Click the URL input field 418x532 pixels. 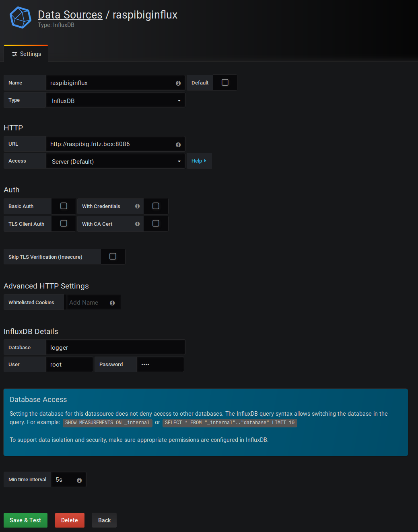coord(115,144)
